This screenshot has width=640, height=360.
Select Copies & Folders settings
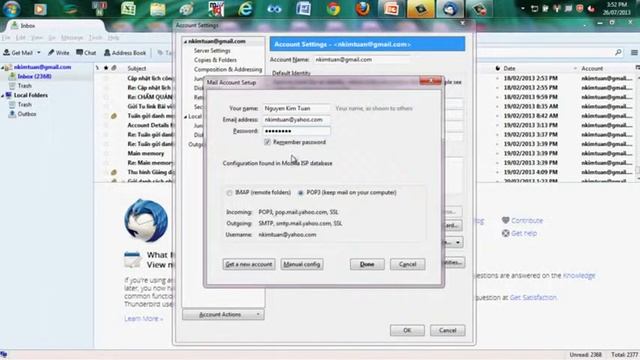[x=216, y=60]
